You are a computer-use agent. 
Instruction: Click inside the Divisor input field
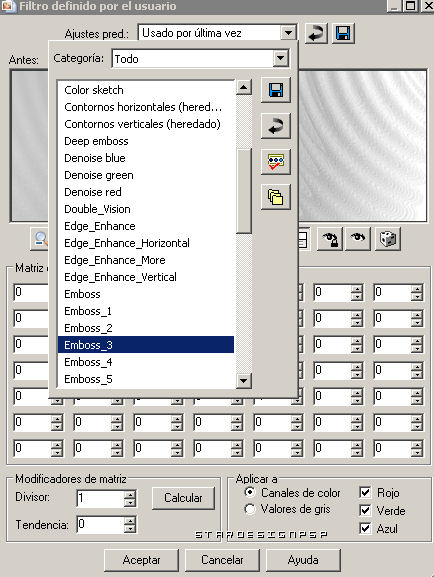click(100, 498)
